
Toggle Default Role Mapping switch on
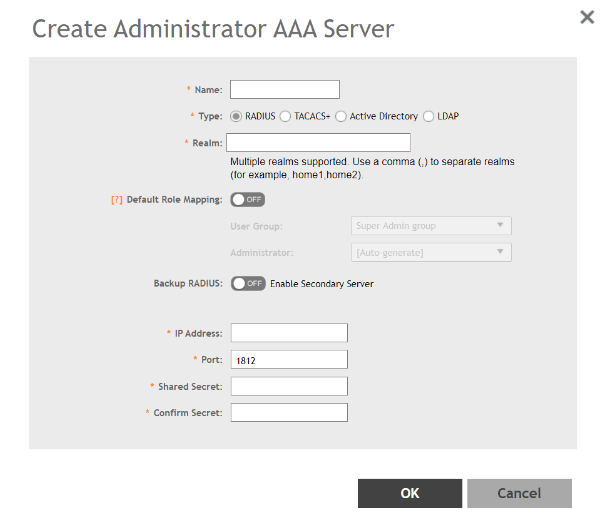(247, 199)
